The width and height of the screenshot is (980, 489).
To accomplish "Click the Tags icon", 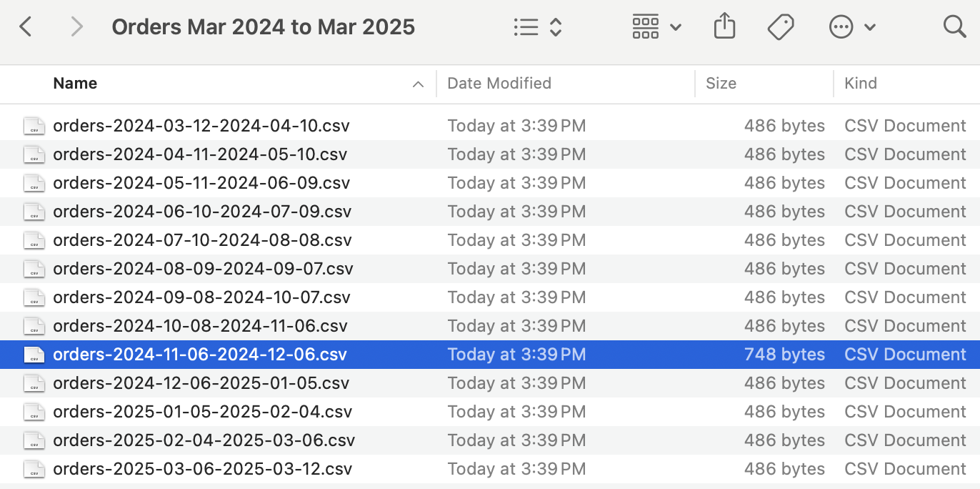I will pyautogui.click(x=781, y=27).
